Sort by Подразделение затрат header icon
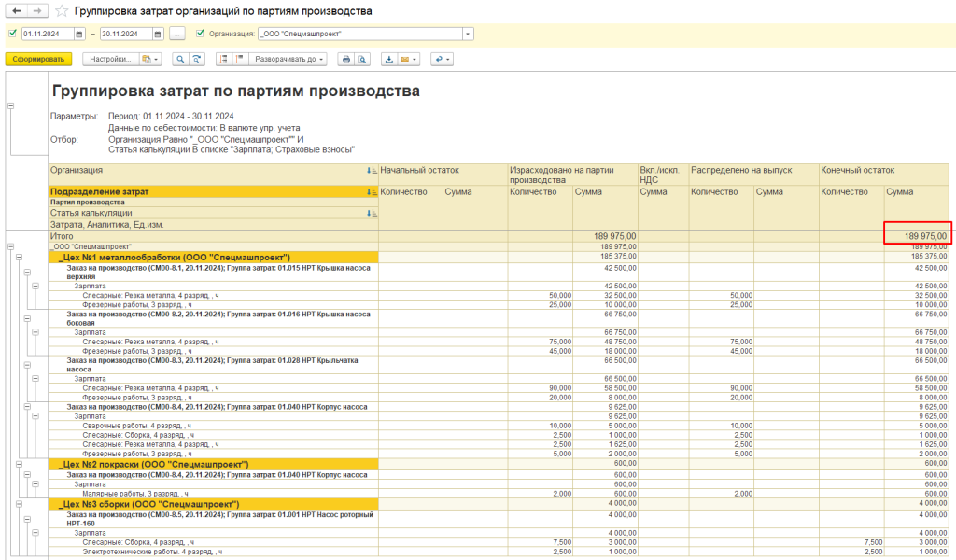This screenshot has width=956, height=560. tap(372, 192)
